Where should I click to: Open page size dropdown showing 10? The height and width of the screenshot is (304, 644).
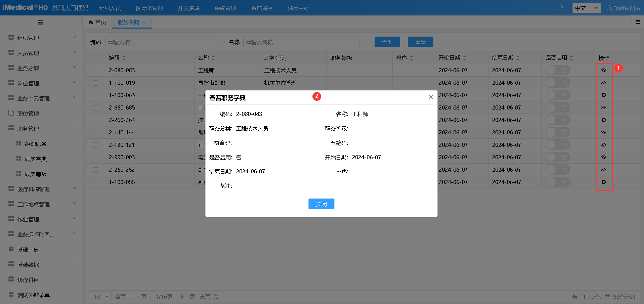coord(100,297)
